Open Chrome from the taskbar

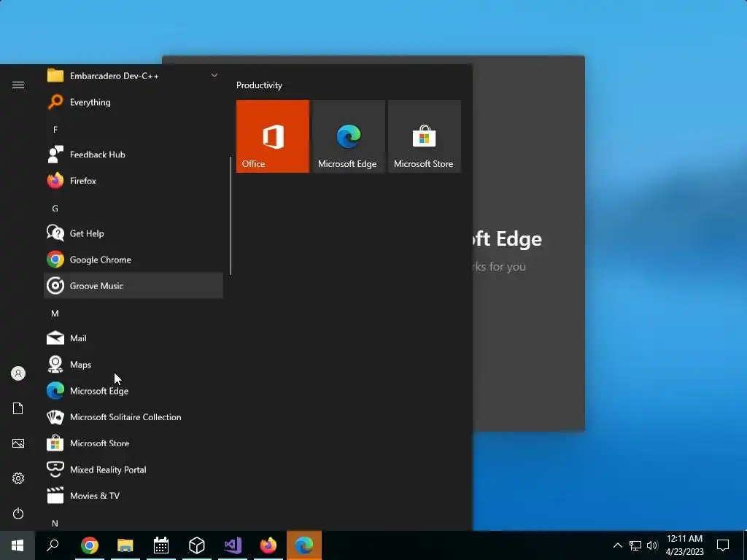pos(90,545)
